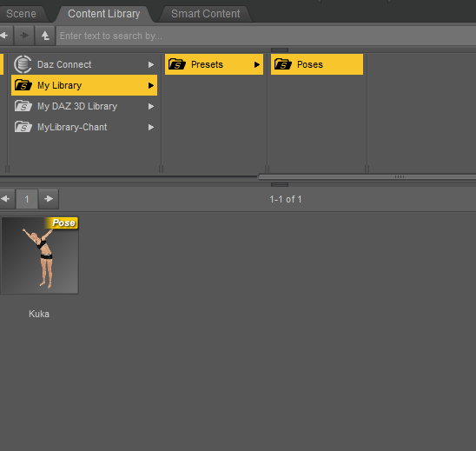Expand the MyLibrary-Chant arrow
476x451 pixels.
pos(151,127)
